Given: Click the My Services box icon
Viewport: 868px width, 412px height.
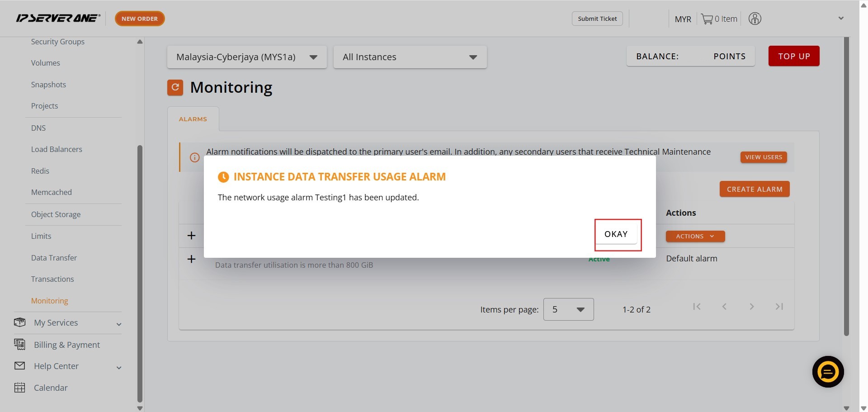Looking at the screenshot, I should 19,322.
